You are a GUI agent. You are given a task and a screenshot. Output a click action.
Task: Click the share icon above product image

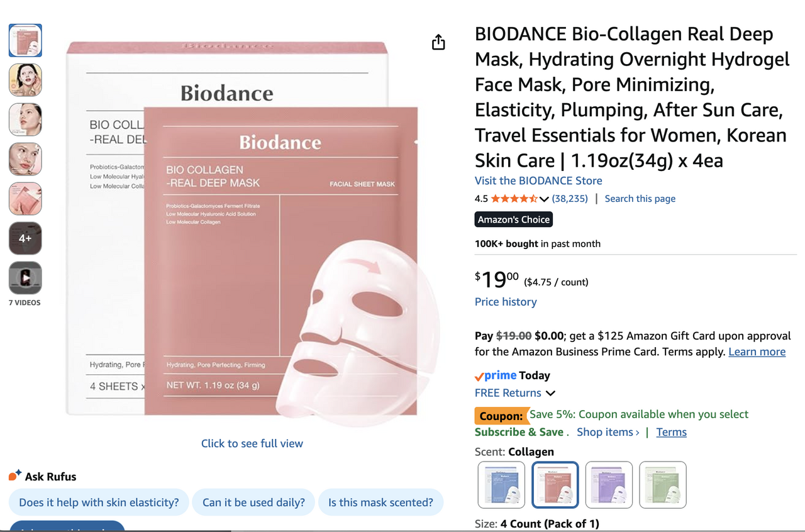click(x=438, y=42)
